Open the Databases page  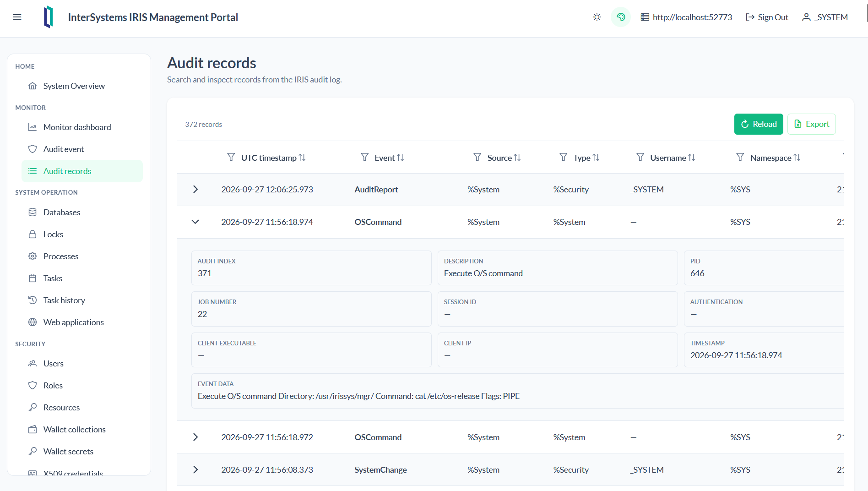point(82,213)
